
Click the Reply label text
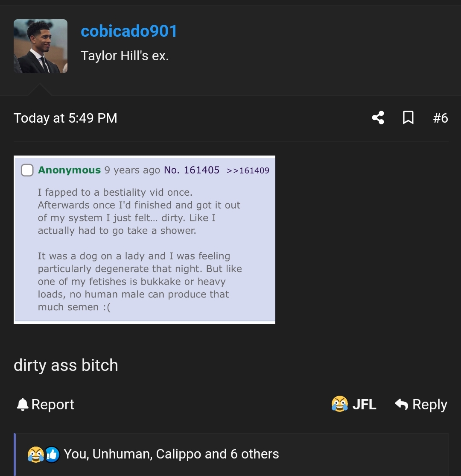pos(429,404)
